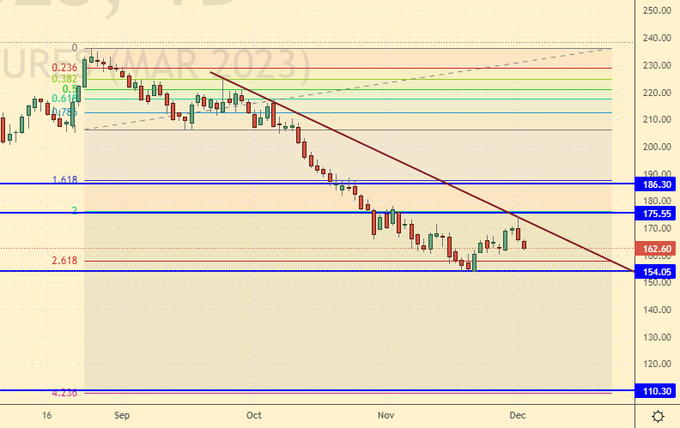This screenshot has width=680, height=428.
Task: Click the 110.30 price label
Action: point(656,391)
